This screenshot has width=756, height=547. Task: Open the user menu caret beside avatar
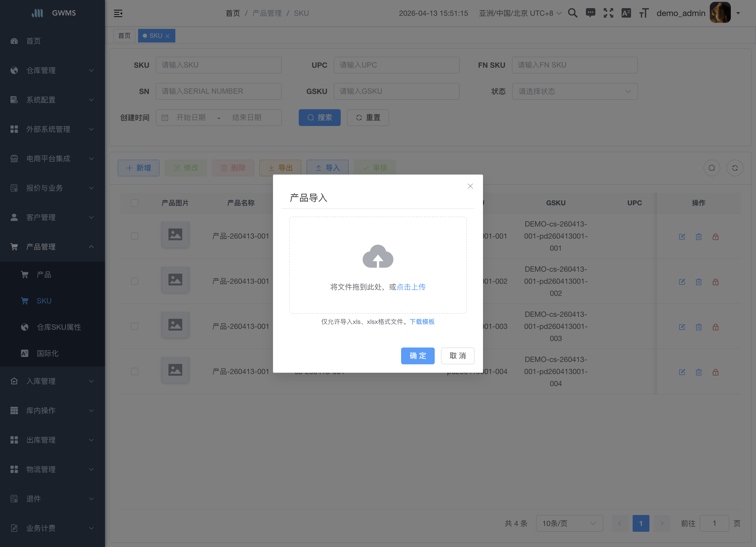pos(738,13)
